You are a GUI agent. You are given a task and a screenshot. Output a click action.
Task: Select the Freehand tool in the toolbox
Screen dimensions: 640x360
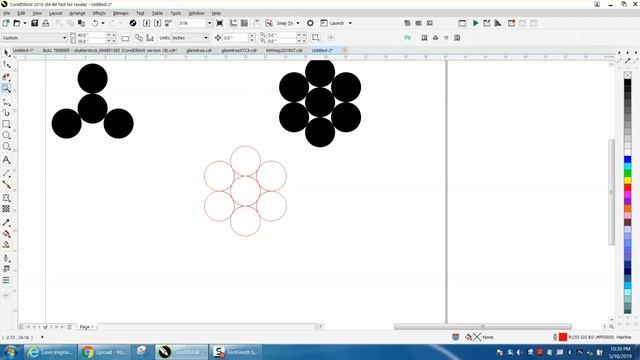(x=6, y=102)
